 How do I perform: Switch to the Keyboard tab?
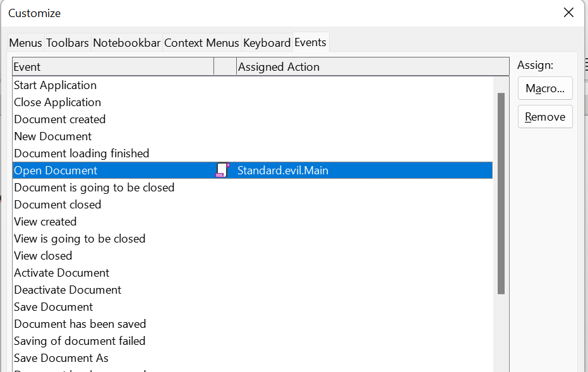[267, 43]
